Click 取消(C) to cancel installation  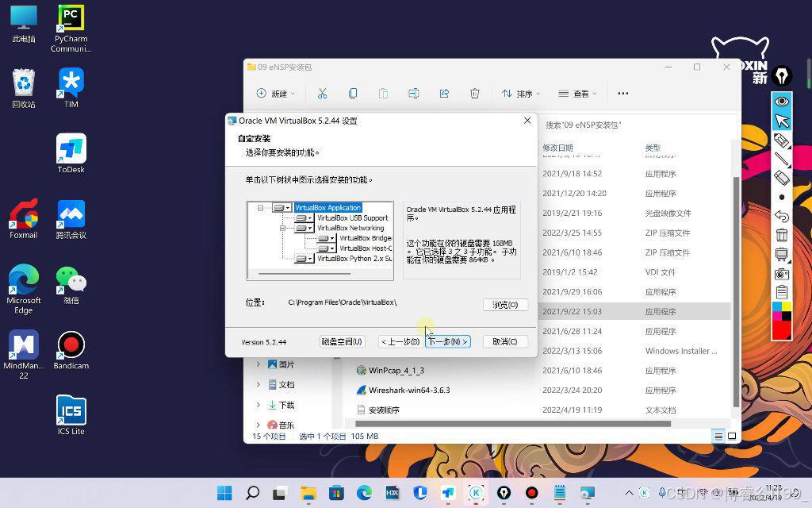click(505, 341)
